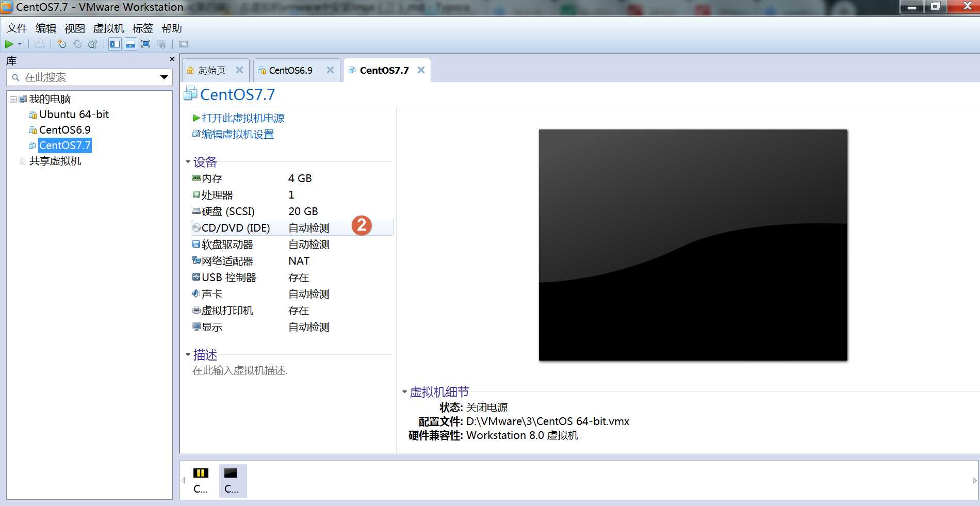This screenshot has width=980, height=506.
Task: Click the revert to snapshot toolbar icon
Action: click(x=77, y=44)
